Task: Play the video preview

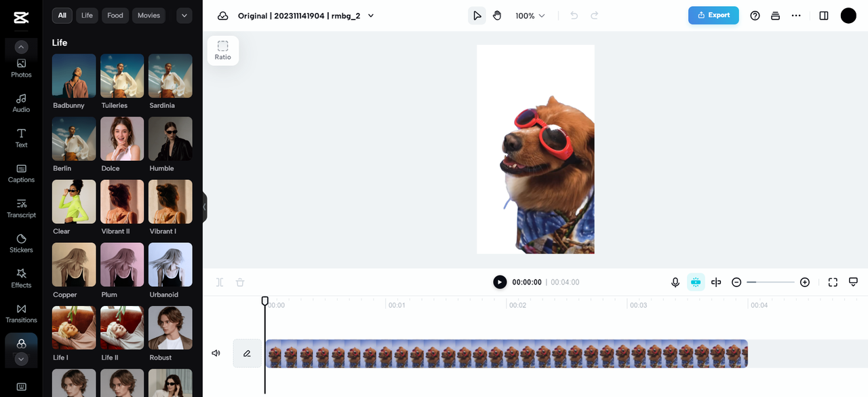Action: 500,282
